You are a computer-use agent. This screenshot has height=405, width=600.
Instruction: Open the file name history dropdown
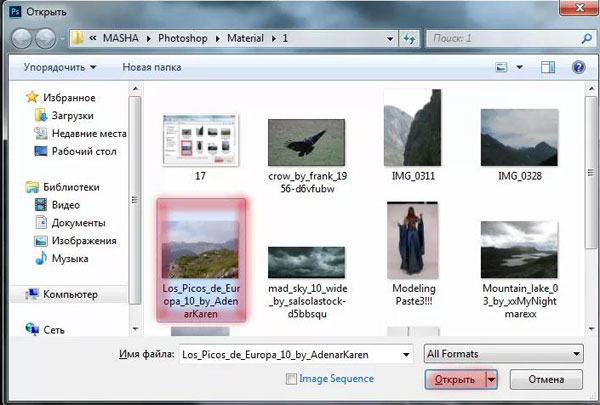click(x=406, y=355)
